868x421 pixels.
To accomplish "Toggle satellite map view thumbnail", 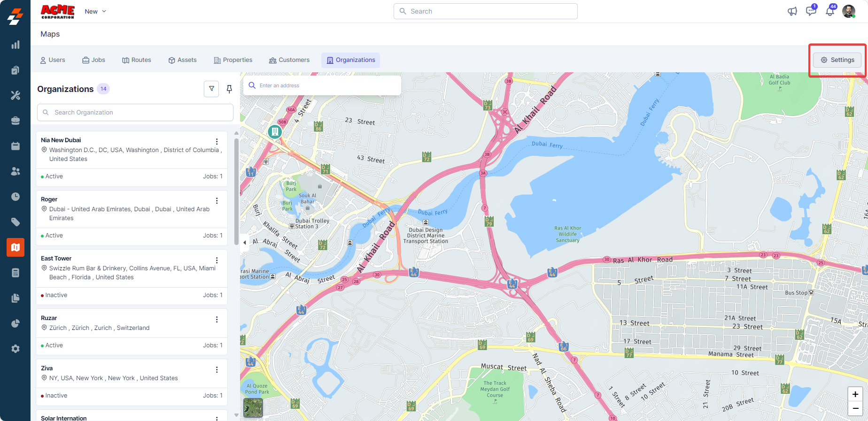I will click(253, 407).
